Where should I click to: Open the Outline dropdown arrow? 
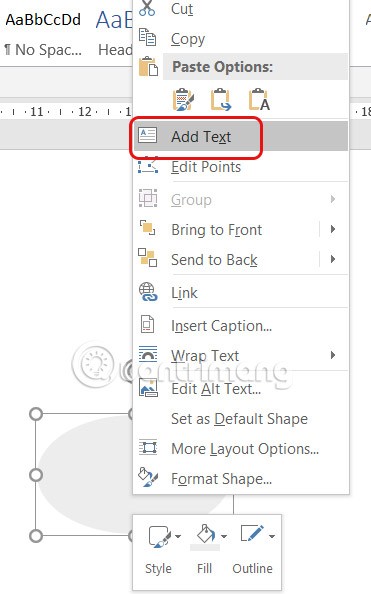point(272,536)
